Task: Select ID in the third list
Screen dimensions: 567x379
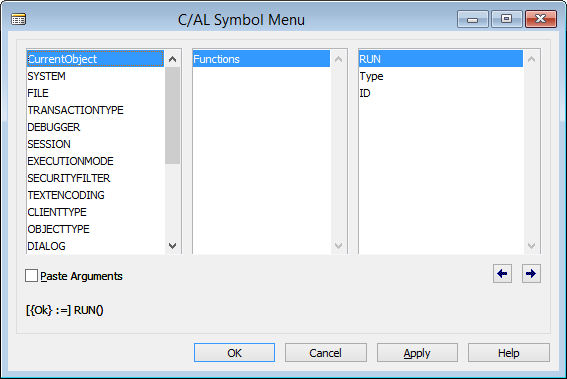Action: tap(441, 93)
